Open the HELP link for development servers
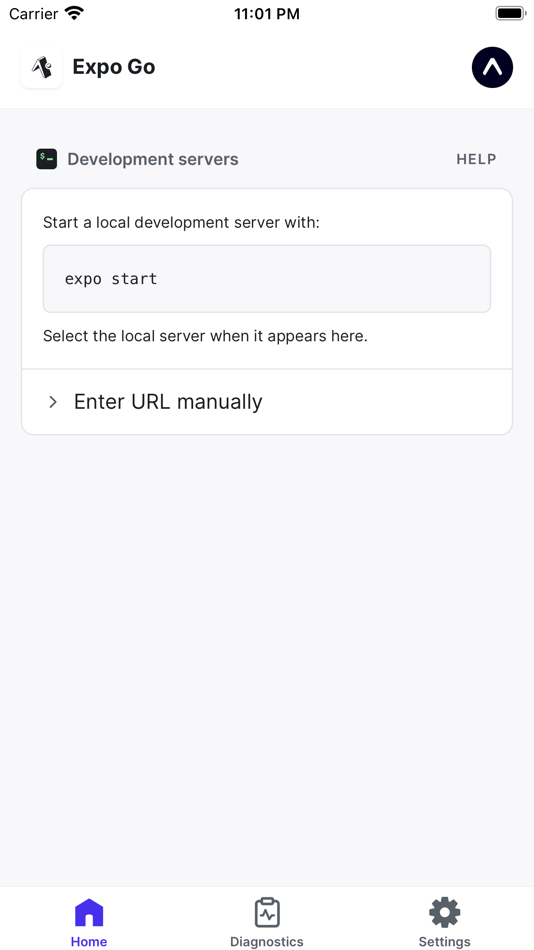The image size is (534, 950). (476, 159)
